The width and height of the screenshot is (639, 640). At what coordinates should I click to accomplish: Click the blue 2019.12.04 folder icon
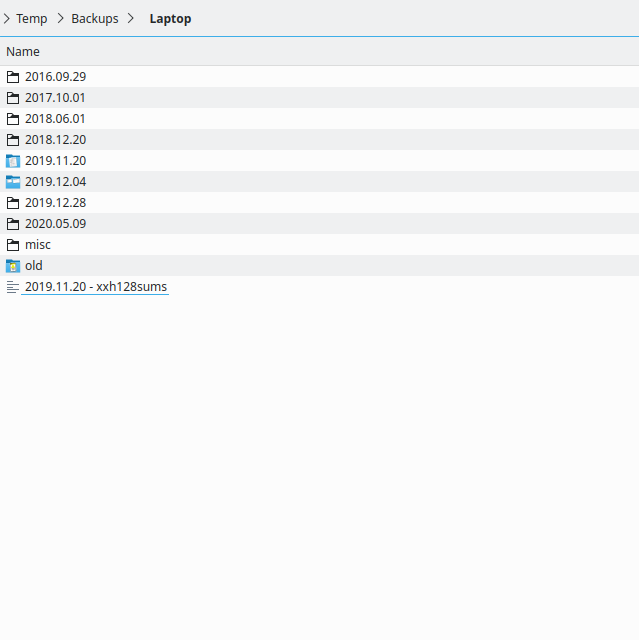point(13,182)
